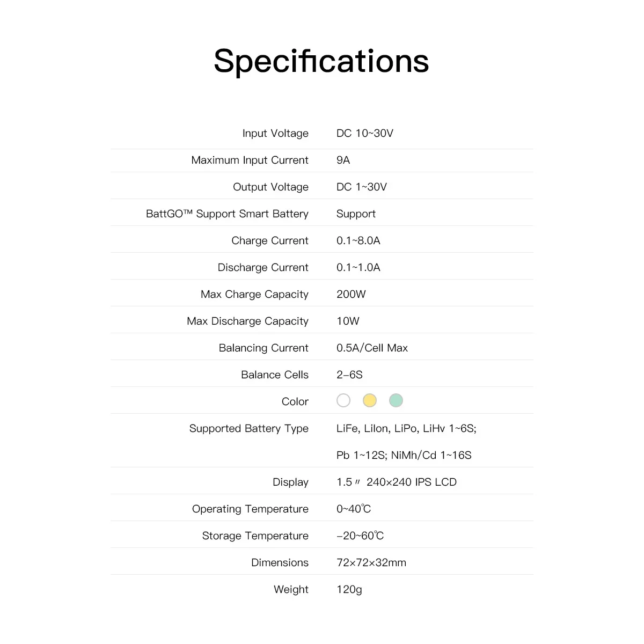Viewport: 644px width, 644px height.
Task: Click the 0.5A/Cell Max value
Action: click(x=372, y=348)
